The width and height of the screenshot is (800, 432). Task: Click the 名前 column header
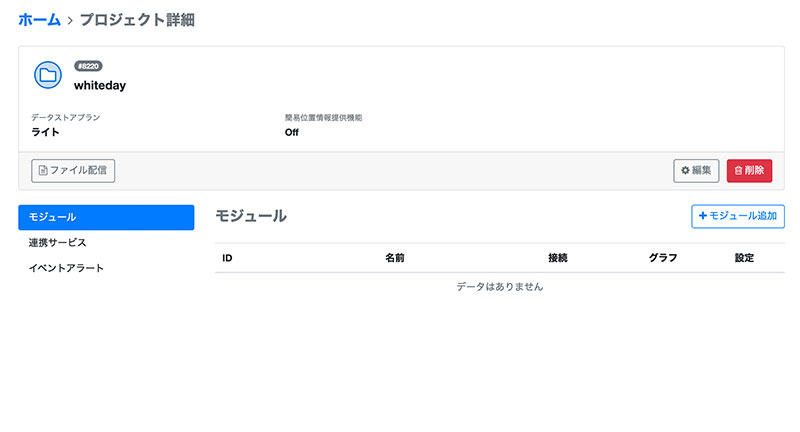pos(395,258)
